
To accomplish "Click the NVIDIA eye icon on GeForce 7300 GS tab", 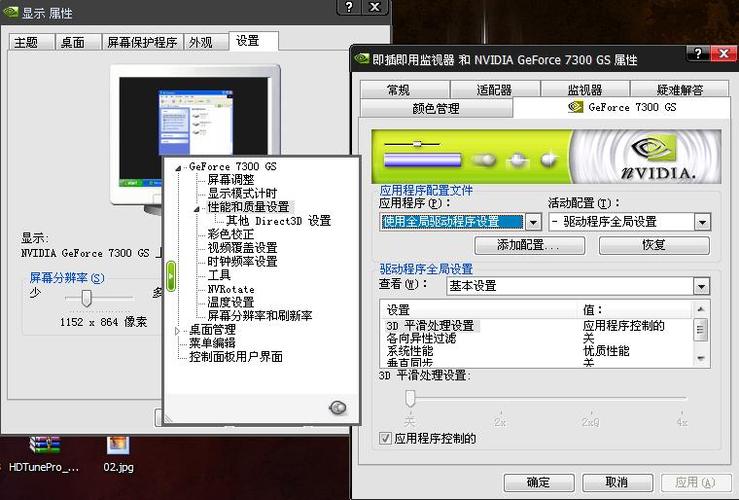I will (575, 107).
